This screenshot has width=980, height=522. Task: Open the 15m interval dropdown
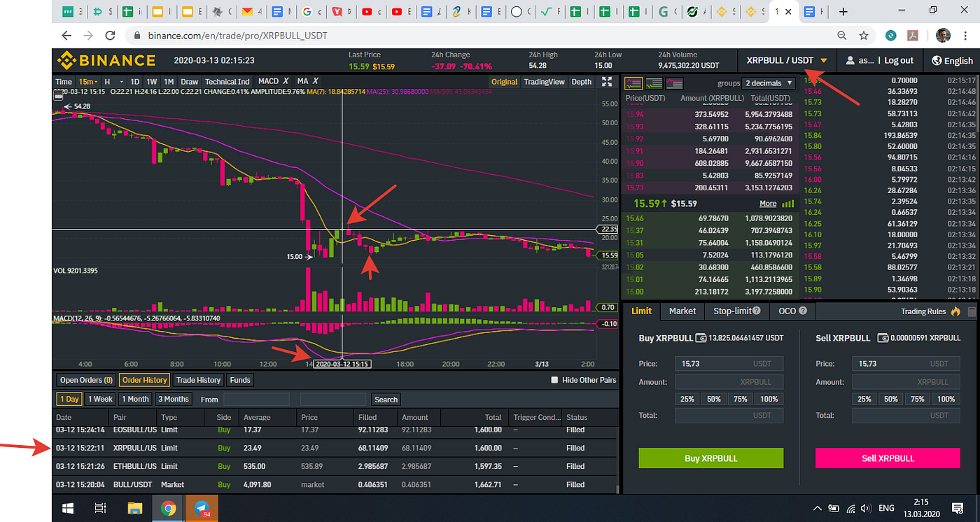click(87, 82)
